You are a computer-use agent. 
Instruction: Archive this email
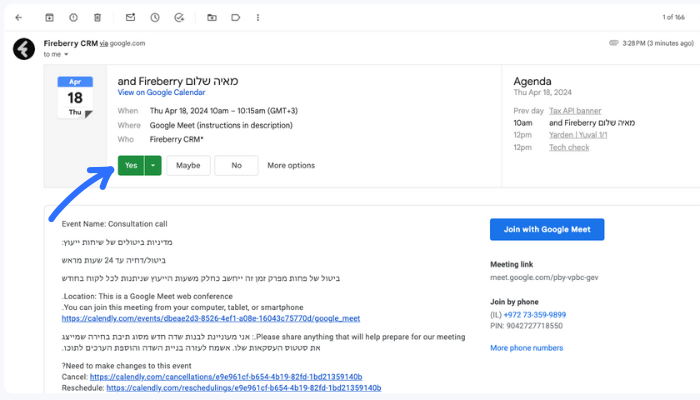coord(49,17)
